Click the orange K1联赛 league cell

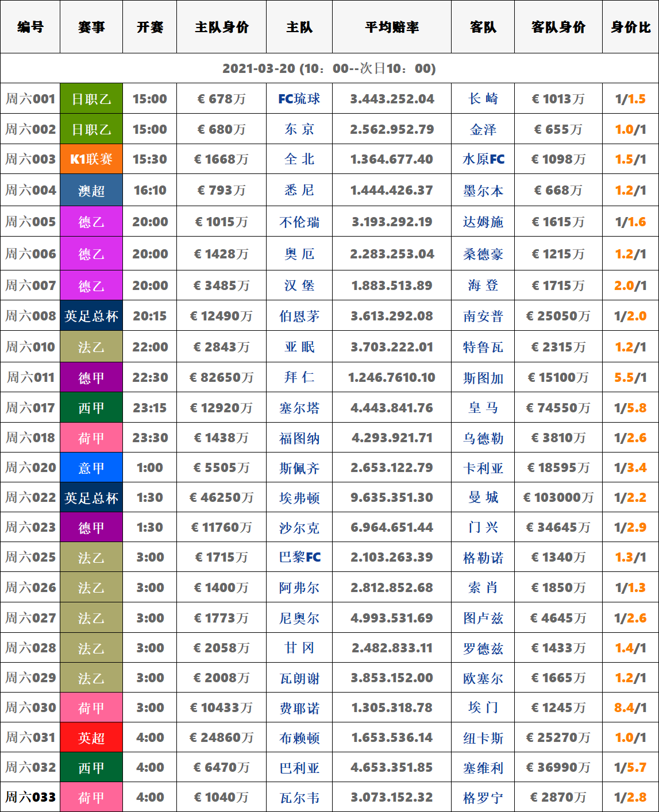click(91, 159)
